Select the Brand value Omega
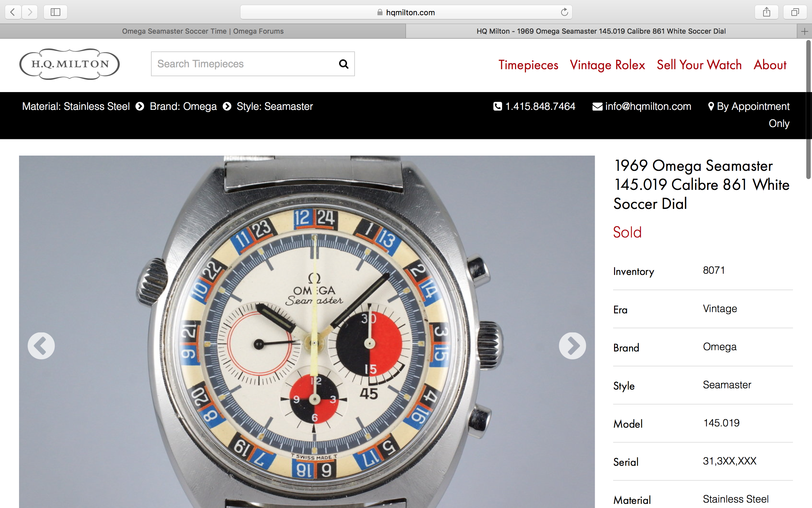Viewport: 812px width, 508px height. [720, 346]
